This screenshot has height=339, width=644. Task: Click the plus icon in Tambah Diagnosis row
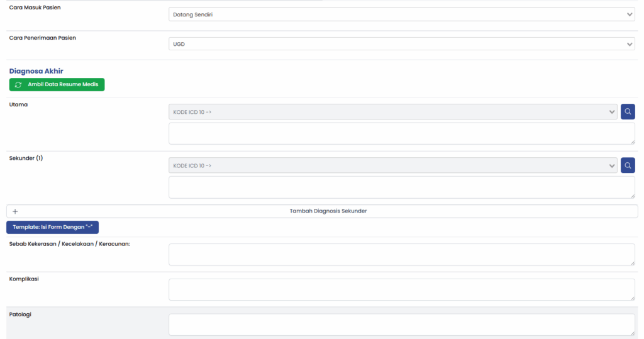15,211
